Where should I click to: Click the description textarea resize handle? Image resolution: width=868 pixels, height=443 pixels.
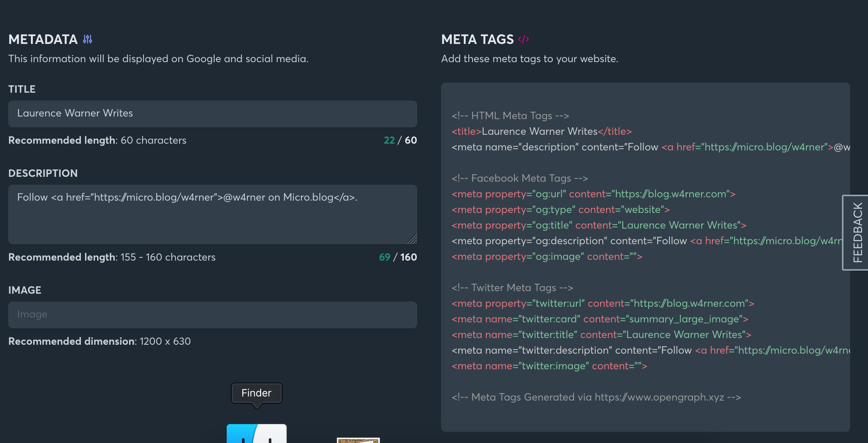coord(412,239)
